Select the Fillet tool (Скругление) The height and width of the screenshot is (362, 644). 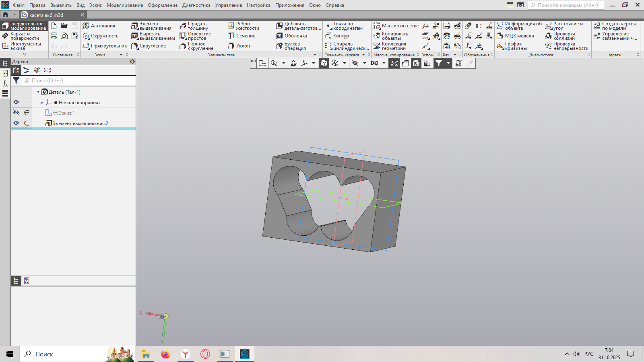tap(149, 46)
